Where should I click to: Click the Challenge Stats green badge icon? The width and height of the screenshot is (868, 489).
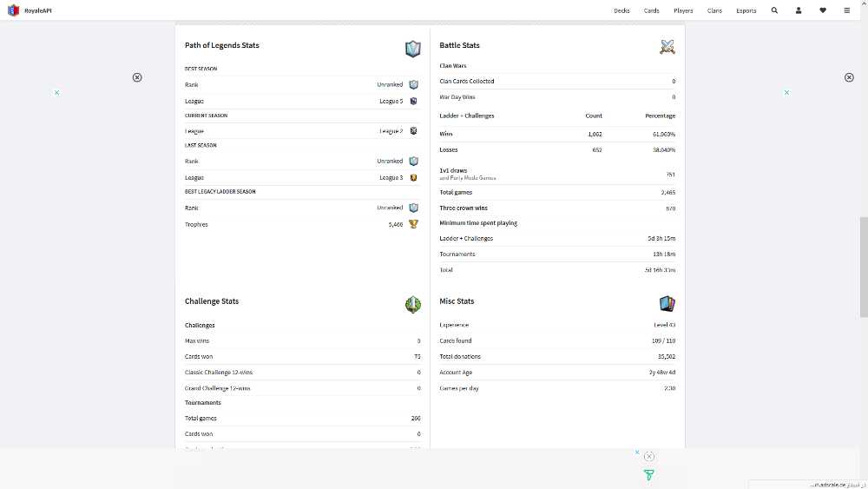point(413,304)
